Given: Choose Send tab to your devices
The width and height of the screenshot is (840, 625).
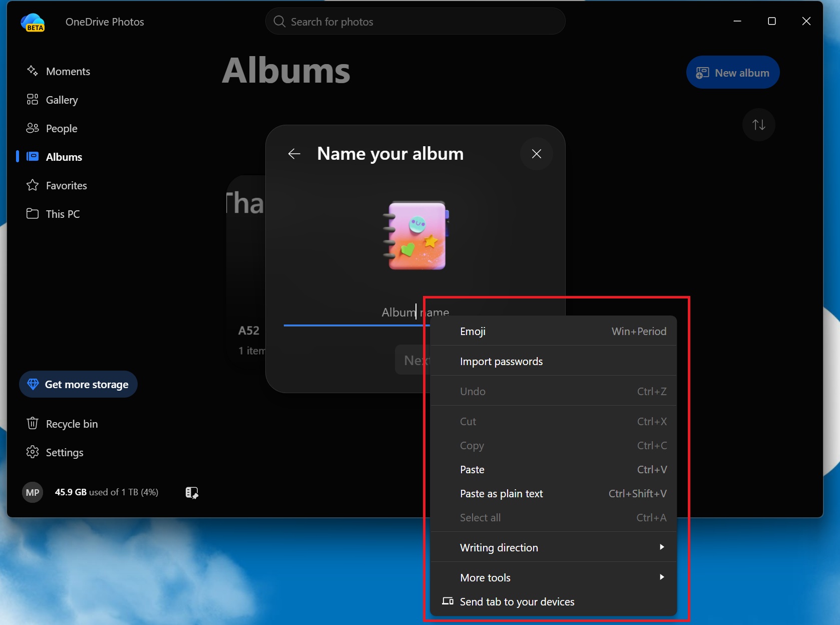Looking at the screenshot, I should [553, 601].
